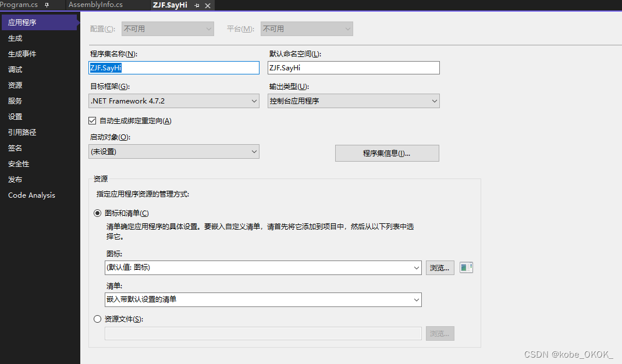Select the ZJF.SayHi properties tab

170,5
